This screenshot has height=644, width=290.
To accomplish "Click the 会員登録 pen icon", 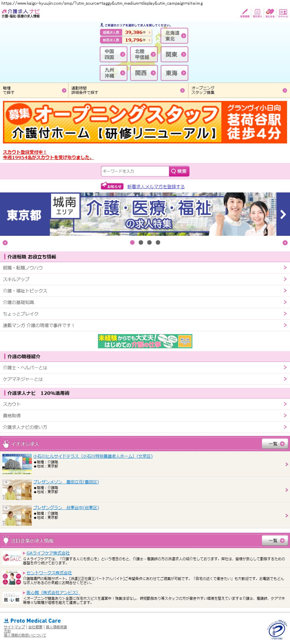I will pos(245,13).
